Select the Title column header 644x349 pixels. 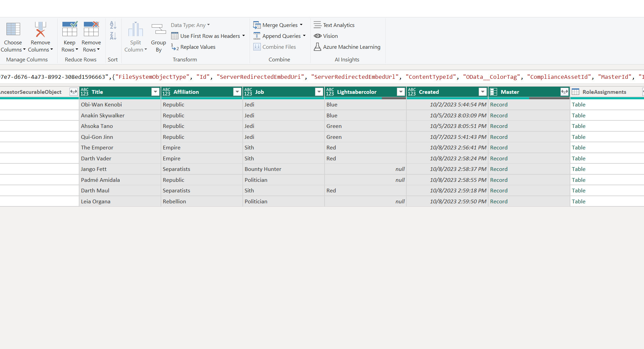click(x=119, y=92)
